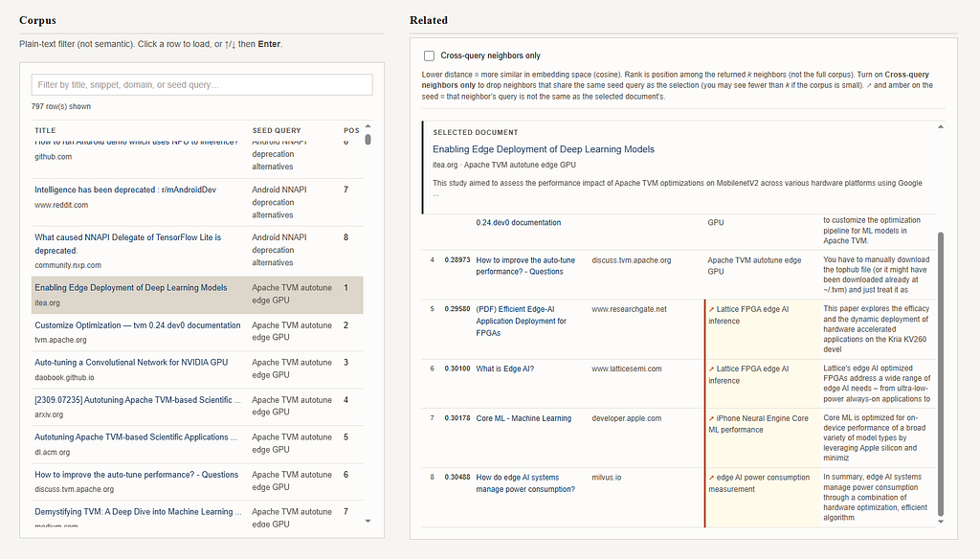Click 'itea.org · Apache TVM autotune edge GPU' subtitle

[x=504, y=165]
